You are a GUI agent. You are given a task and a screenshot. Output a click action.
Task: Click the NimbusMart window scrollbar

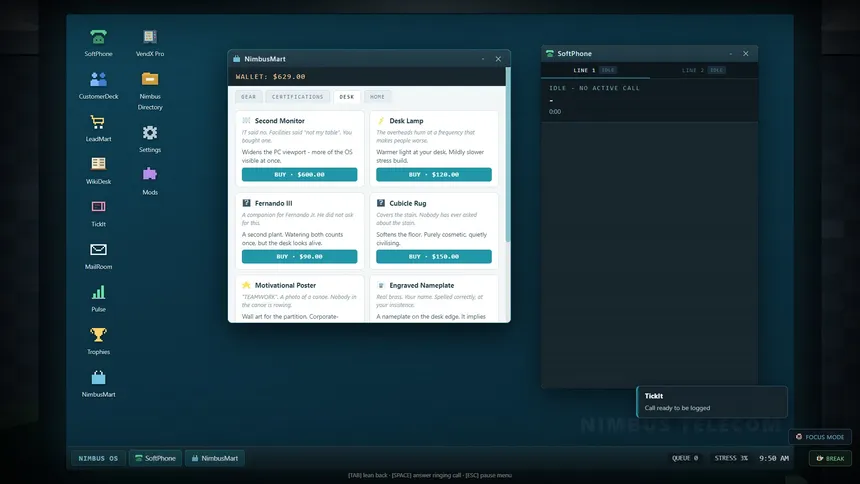coord(508,155)
